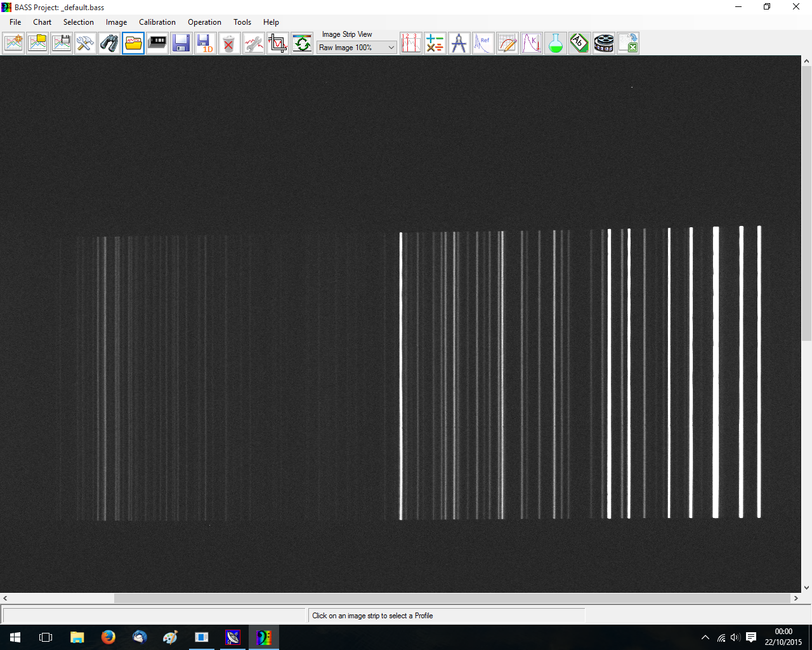Screen dimensions: 812x650
Task: Click the film reel animation icon
Action: point(604,44)
